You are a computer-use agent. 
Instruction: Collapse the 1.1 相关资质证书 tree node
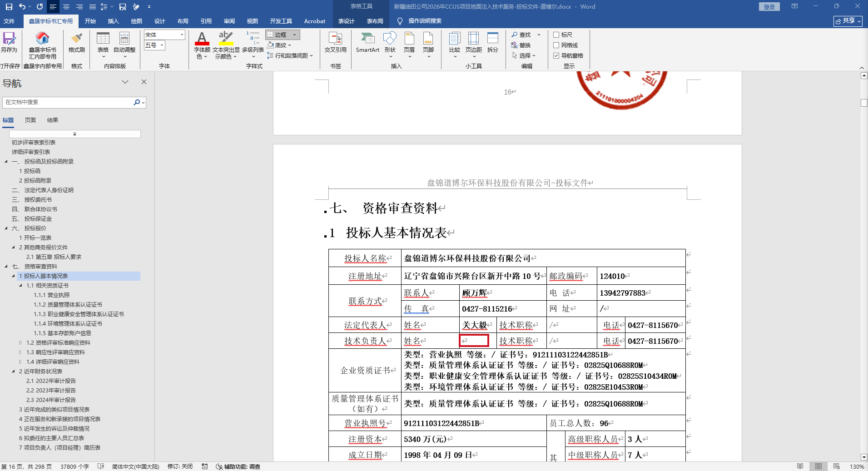point(20,286)
